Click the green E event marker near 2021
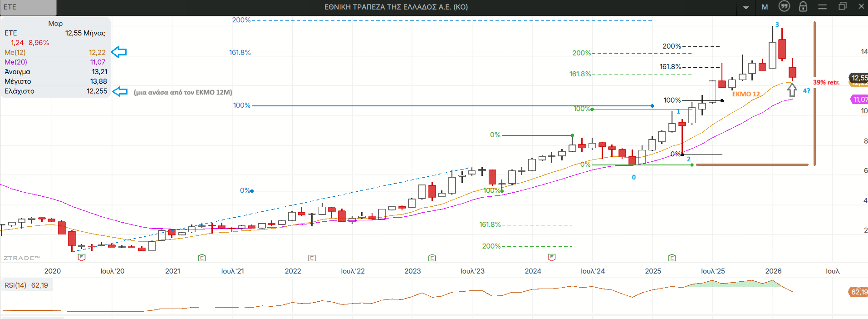 pos(202,258)
